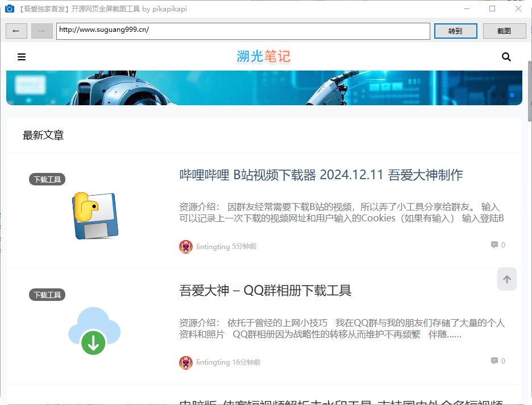Image resolution: width=532 pixels, height=405 pixels.
Task: Click the camera app icon in title bar
Action: [10, 9]
